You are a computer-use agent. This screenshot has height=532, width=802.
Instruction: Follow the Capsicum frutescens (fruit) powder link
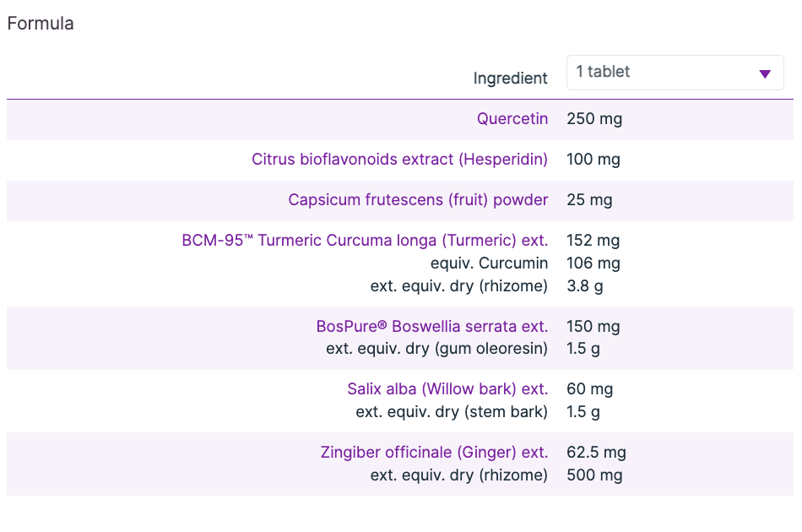pyautogui.click(x=418, y=200)
